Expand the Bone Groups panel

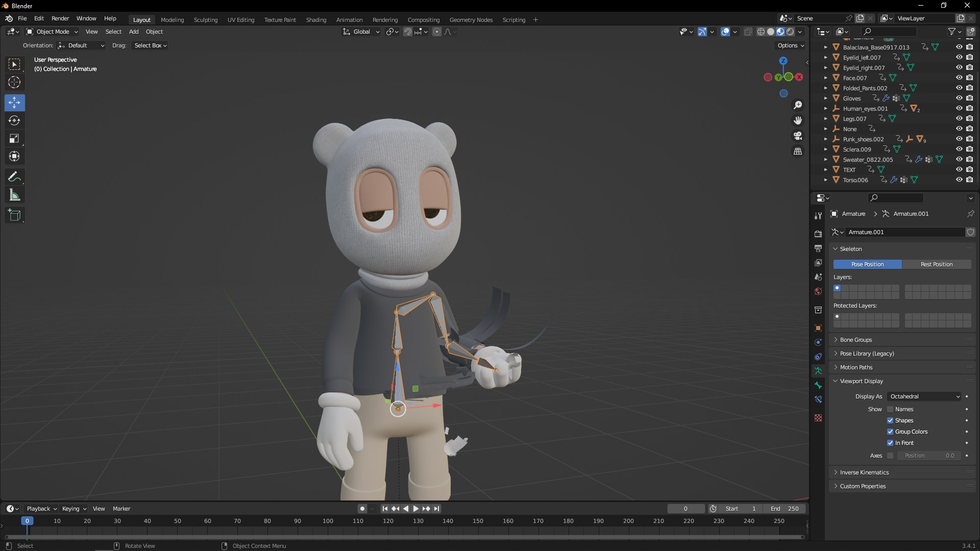point(855,340)
